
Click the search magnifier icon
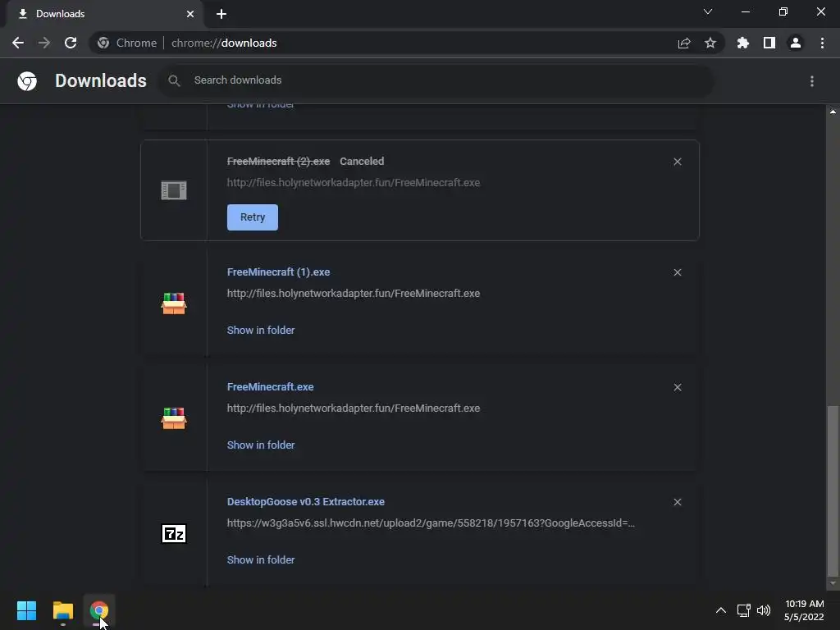point(174,80)
